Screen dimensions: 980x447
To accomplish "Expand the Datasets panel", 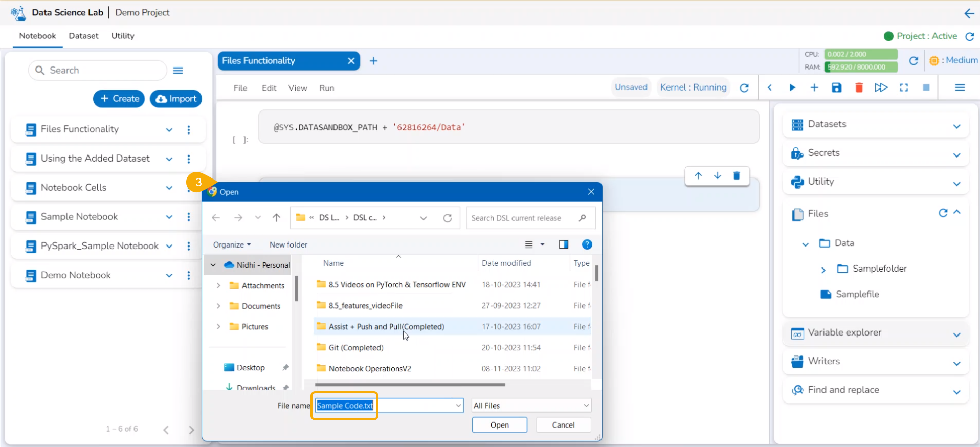I will [x=956, y=126].
